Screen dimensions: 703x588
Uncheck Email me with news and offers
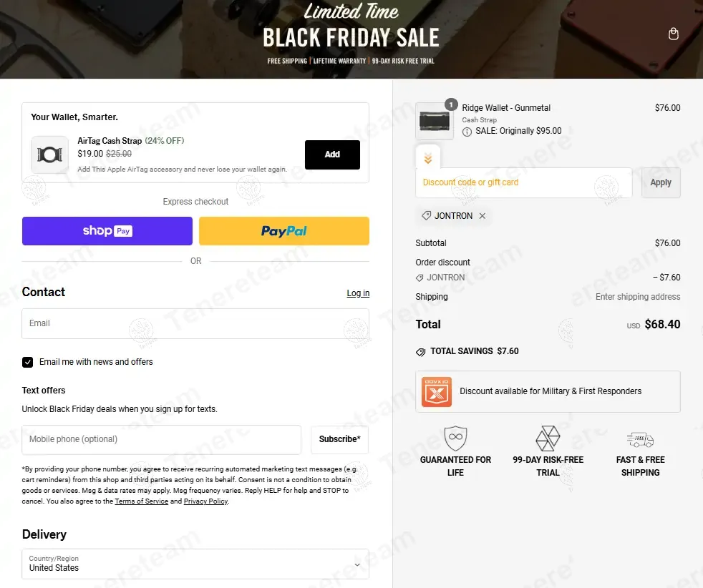[x=28, y=363]
